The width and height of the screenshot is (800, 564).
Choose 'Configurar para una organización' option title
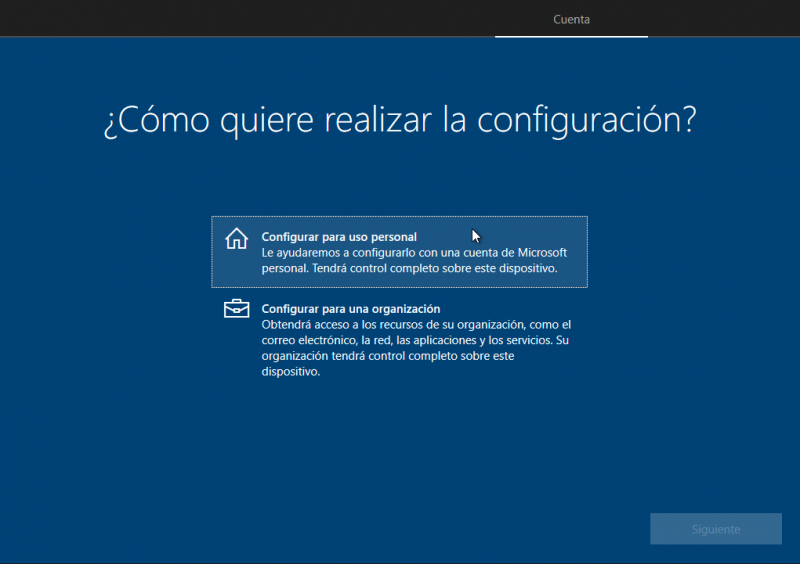[x=350, y=309]
